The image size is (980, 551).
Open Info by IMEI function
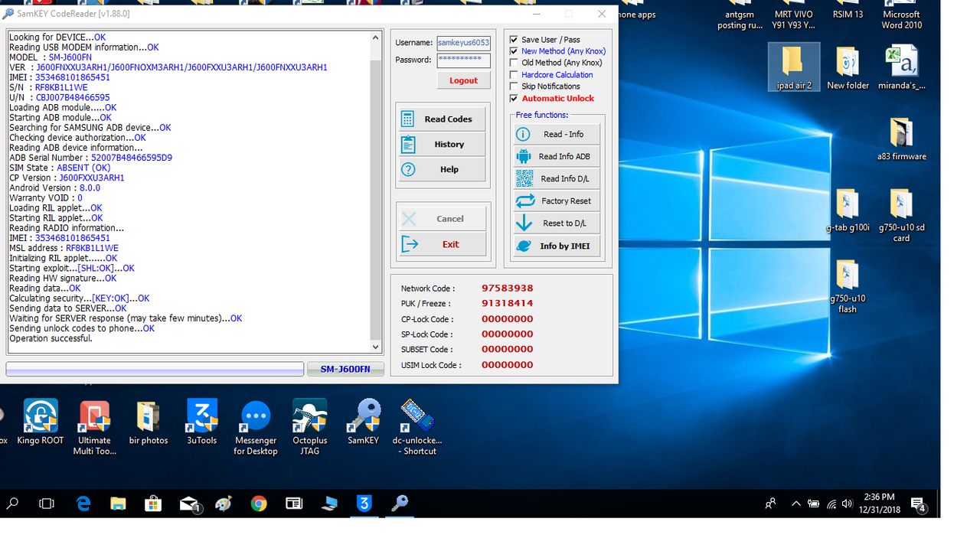pyautogui.click(x=557, y=246)
